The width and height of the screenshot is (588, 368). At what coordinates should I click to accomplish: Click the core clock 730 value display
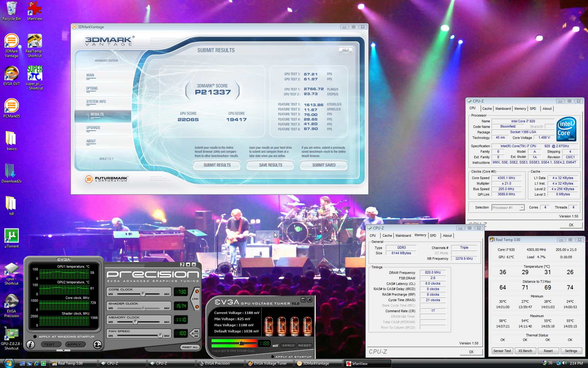click(x=181, y=292)
